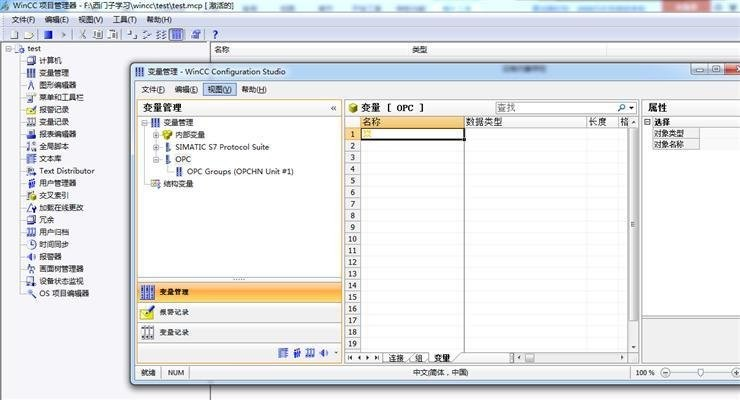Viewport: 740px width, 400px height.
Task: Open 用户管理器 in the project tree
Action: pyautogui.click(x=58, y=183)
